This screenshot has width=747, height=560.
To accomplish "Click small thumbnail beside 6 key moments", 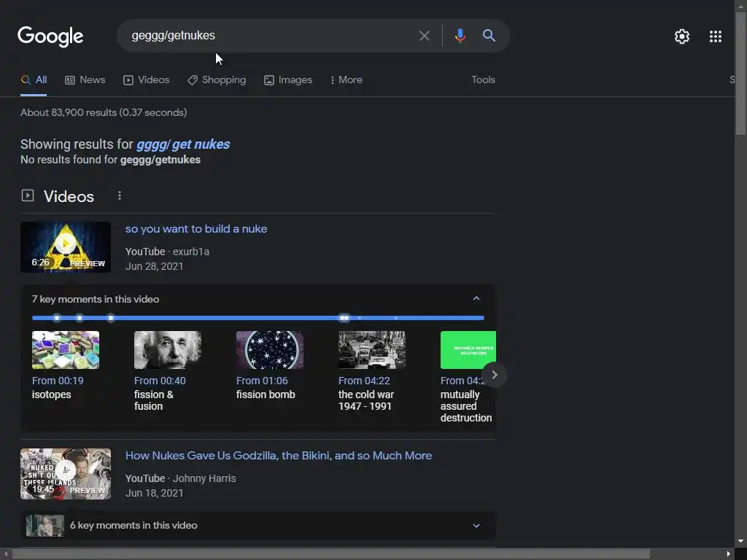I will pos(44,526).
